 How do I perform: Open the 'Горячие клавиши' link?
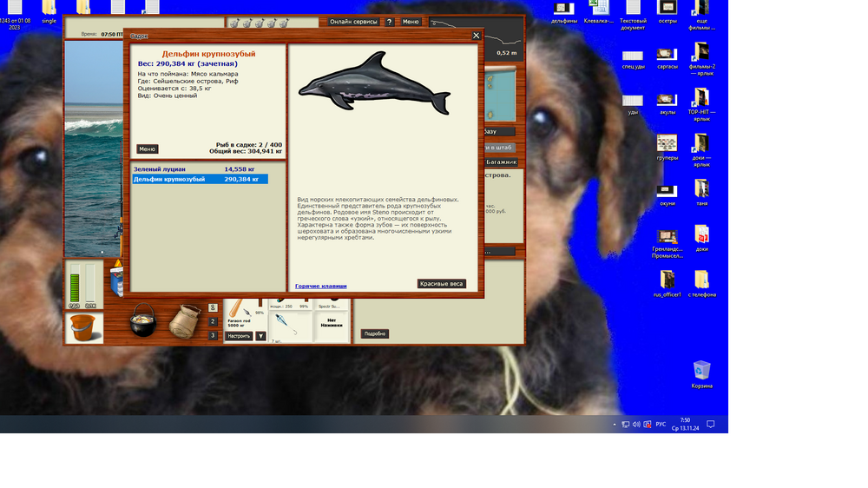point(320,286)
